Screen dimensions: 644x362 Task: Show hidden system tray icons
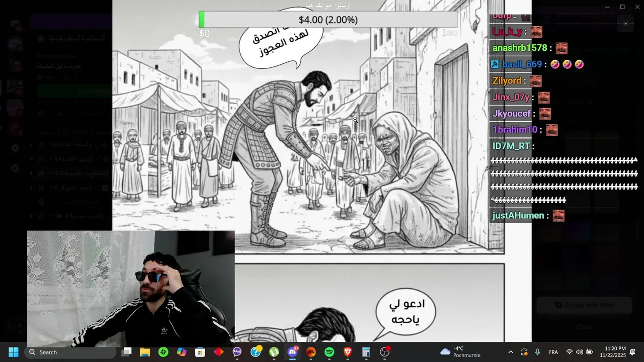pos(511,352)
